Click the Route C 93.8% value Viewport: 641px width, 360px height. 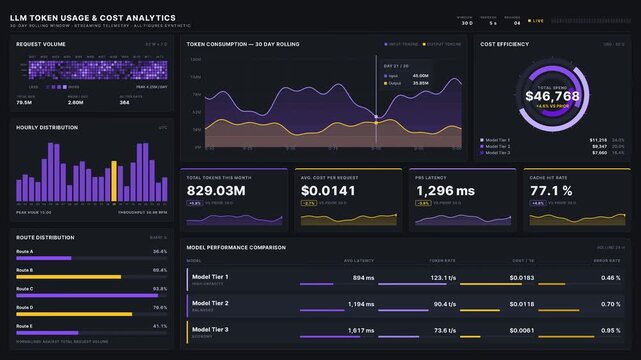(160, 289)
